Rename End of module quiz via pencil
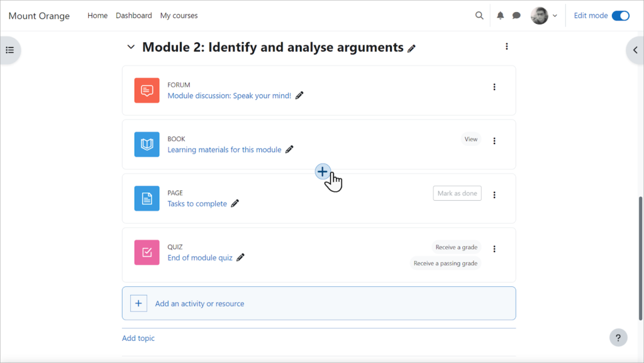 click(x=240, y=257)
